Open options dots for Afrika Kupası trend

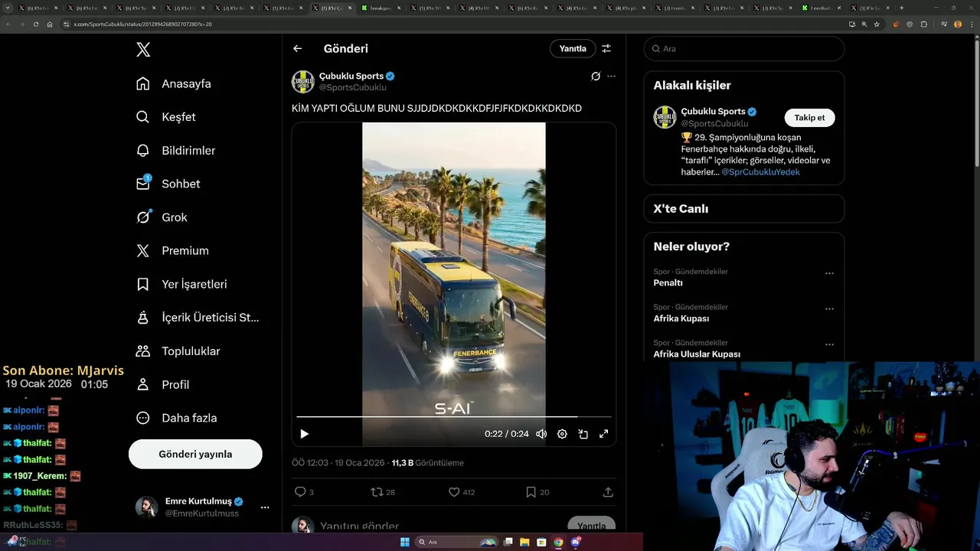(829, 309)
